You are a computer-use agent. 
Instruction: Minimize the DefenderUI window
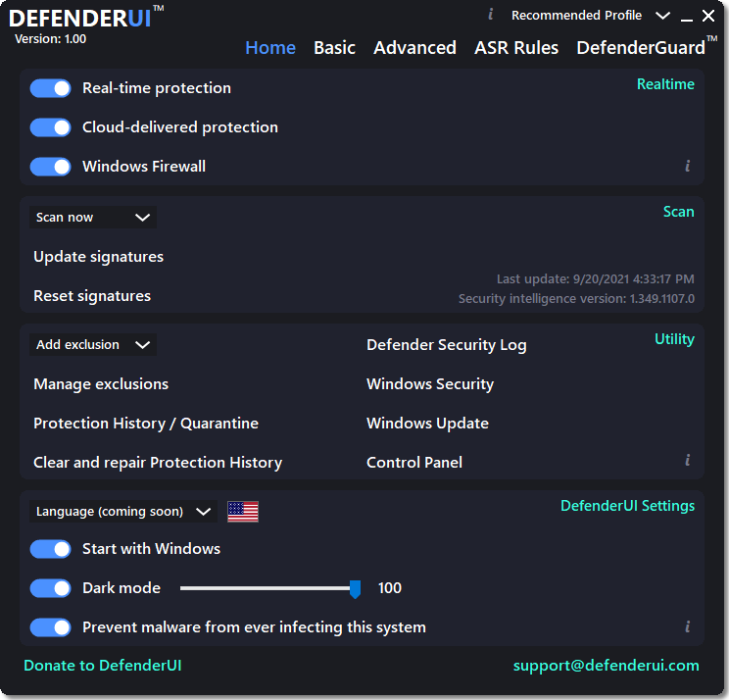coord(686,17)
